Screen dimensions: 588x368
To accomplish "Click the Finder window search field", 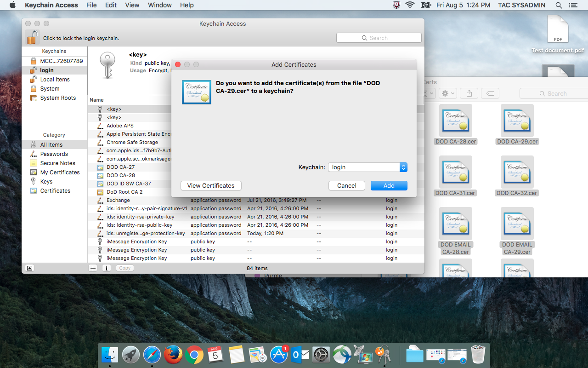I will click(554, 93).
